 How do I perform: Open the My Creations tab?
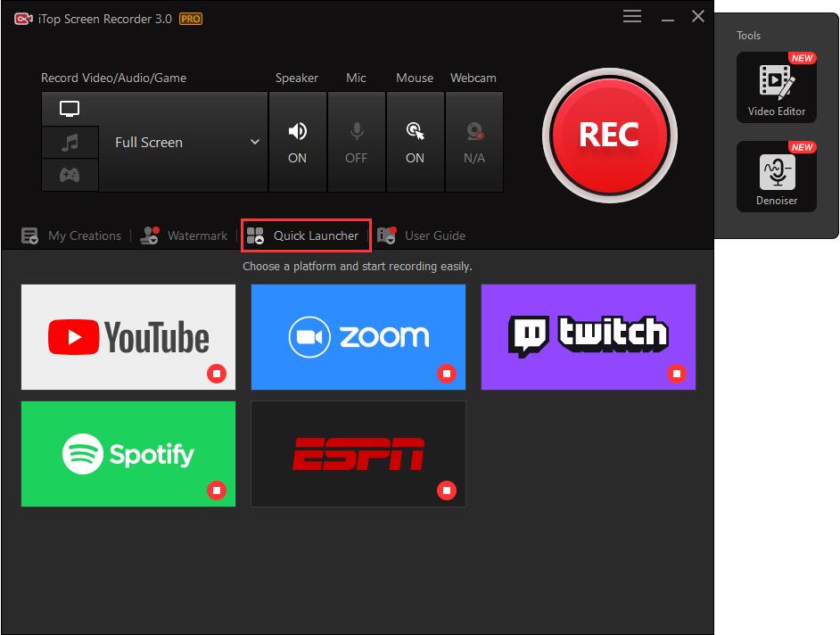tap(71, 235)
